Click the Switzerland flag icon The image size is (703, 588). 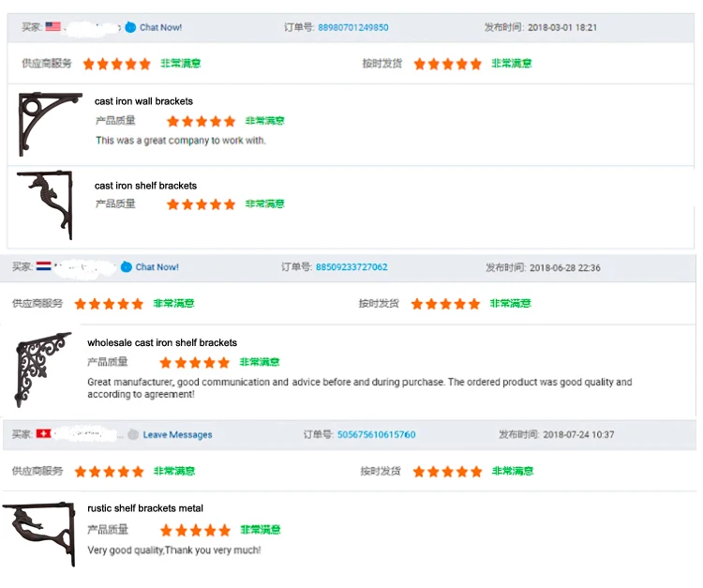(x=43, y=434)
